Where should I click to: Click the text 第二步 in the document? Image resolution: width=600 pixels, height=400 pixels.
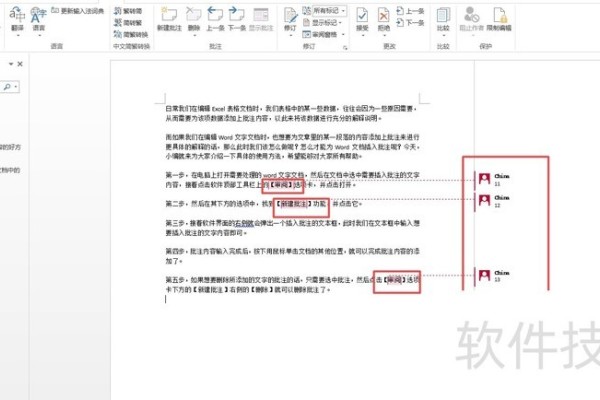pos(175,204)
